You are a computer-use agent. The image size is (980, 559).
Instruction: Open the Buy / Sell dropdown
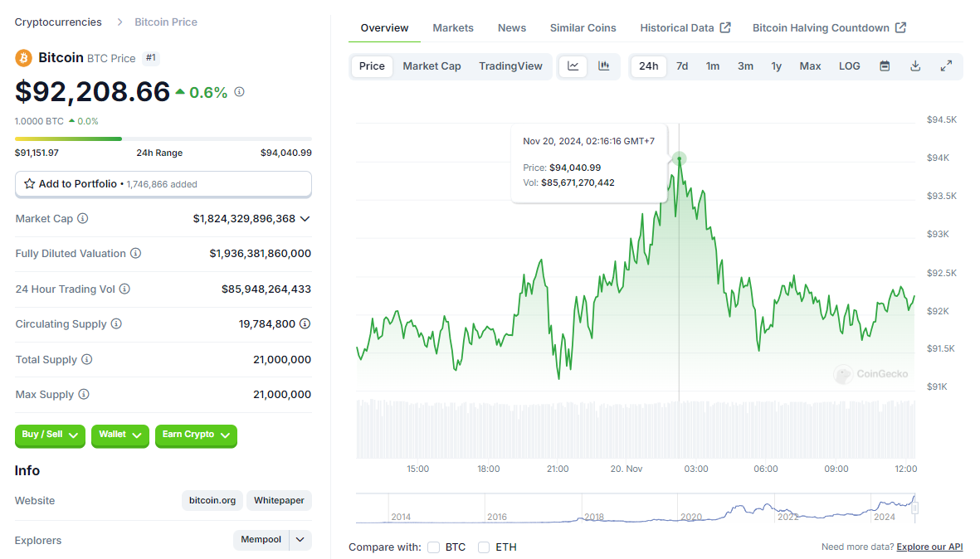click(x=50, y=435)
